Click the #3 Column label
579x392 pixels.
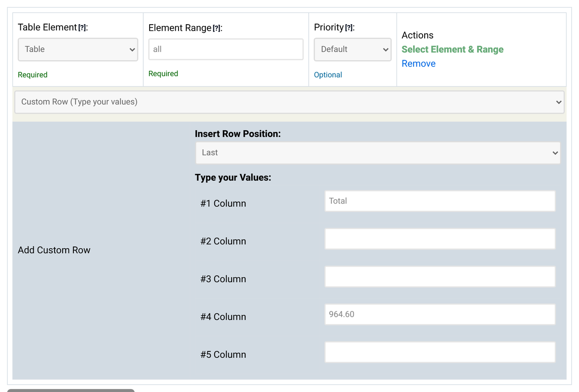(x=223, y=279)
